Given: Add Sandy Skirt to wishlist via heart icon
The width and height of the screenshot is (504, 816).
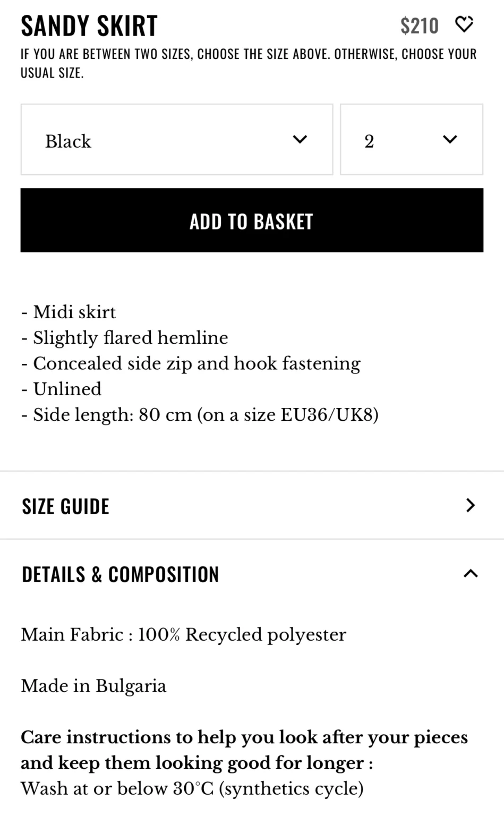Looking at the screenshot, I should click(x=464, y=24).
